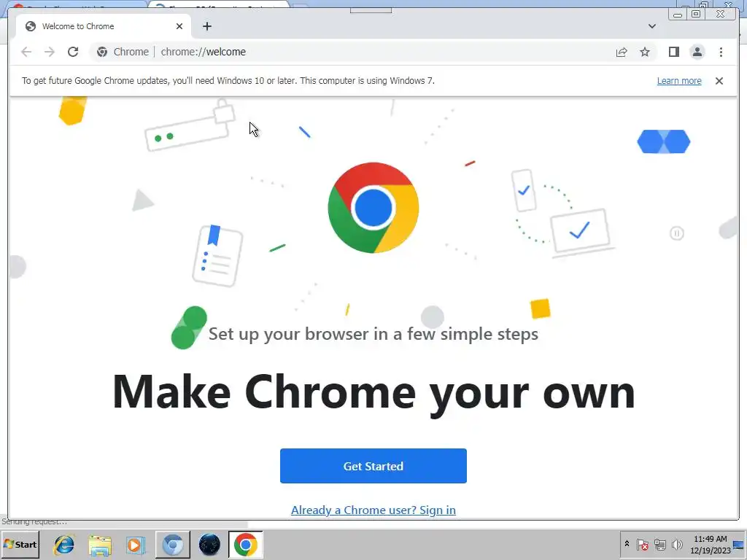Click the dark globe browser taskbar icon
This screenshot has width=747, height=560.
[x=209, y=545]
